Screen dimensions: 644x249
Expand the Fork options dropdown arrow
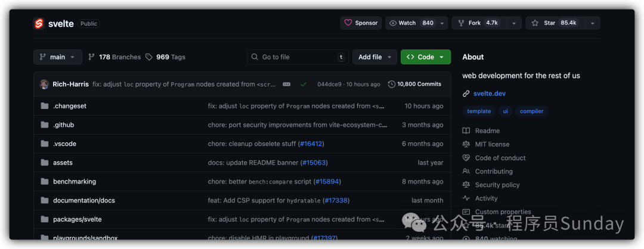tap(514, 23)
